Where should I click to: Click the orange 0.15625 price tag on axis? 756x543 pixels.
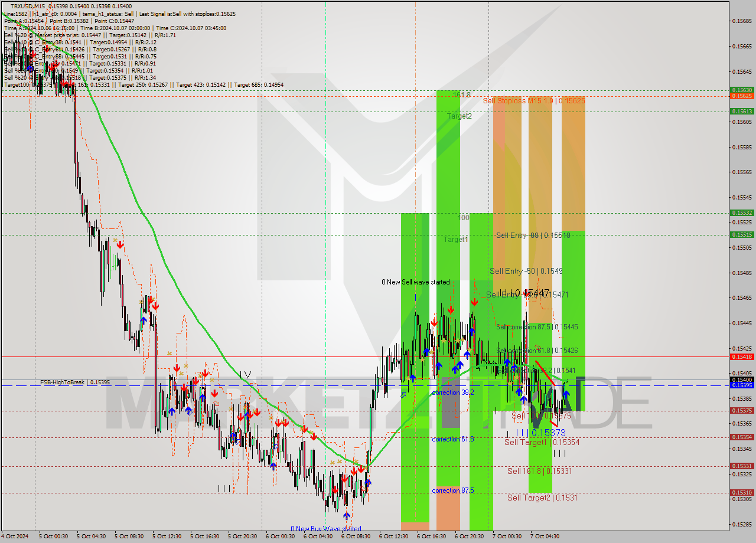[x=742, y=96]
